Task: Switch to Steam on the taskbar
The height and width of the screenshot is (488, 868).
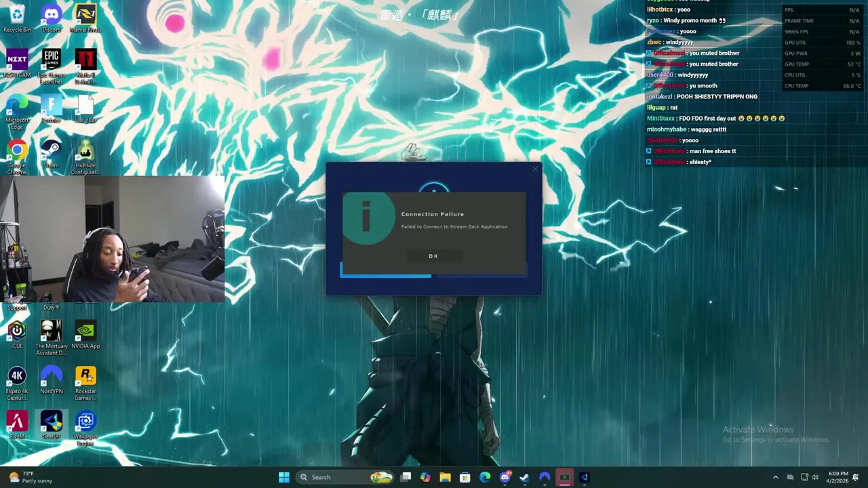Action: click(524, 477)
